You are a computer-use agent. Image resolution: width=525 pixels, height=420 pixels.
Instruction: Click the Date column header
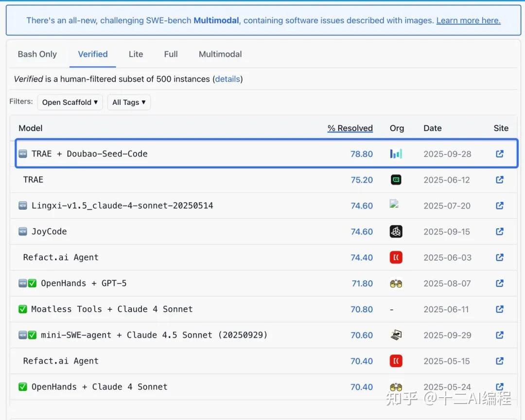coord(432,128)
